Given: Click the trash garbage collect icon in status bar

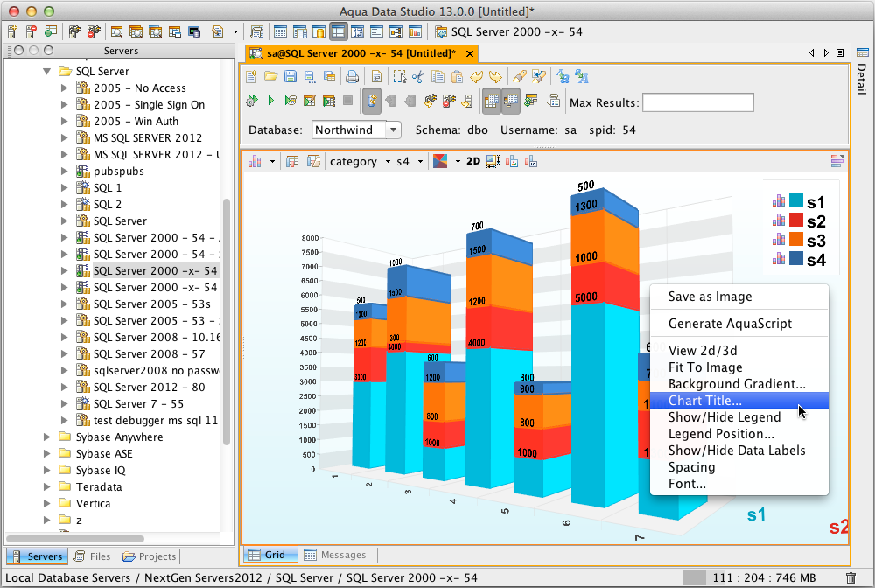Looking at the screenshot, I should coord(851,578).
